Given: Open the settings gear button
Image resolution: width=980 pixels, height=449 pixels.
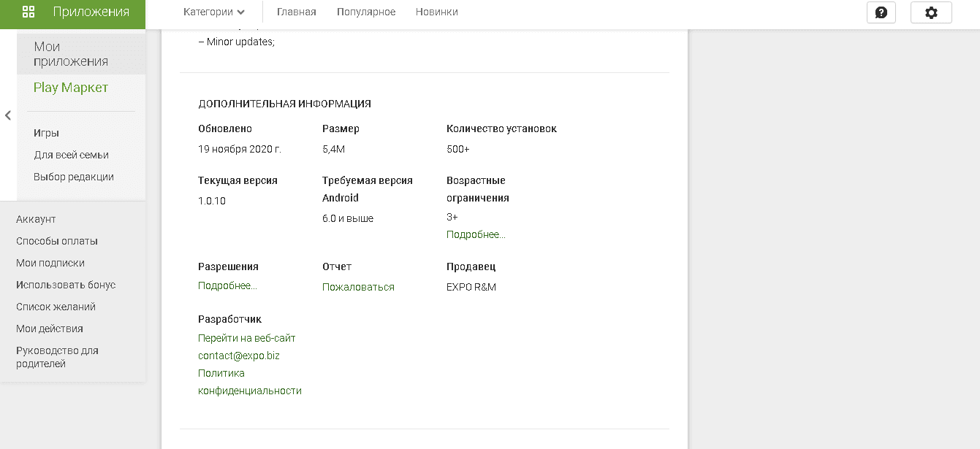Looking at the screenshot, I should [x=930, y=12].
